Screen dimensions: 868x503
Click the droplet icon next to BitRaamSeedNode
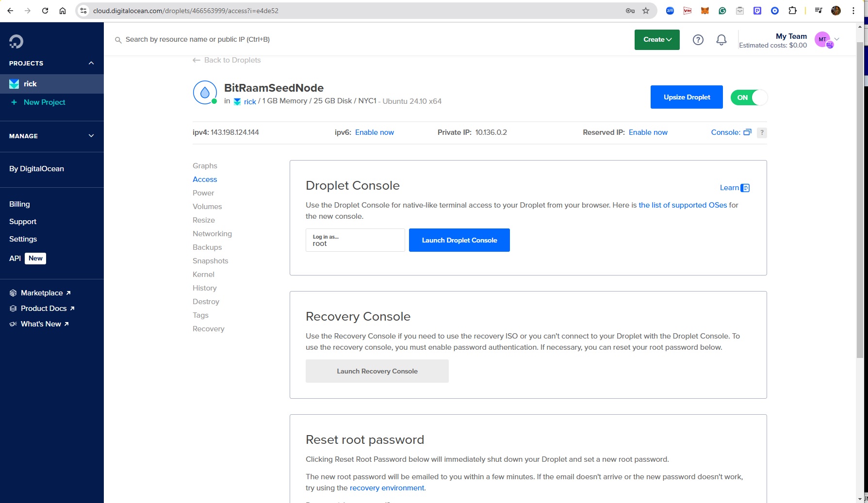pyautogui.click(x=205, y=93)
